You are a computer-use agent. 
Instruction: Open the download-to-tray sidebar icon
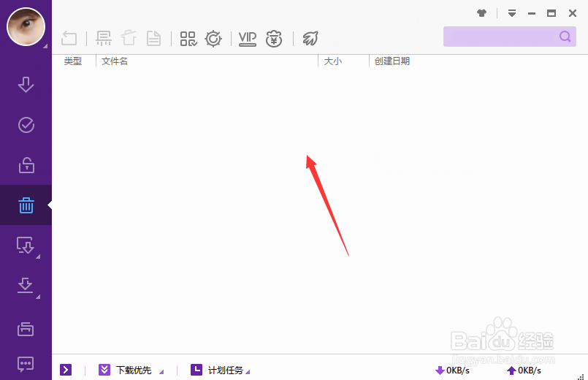tap(25, 286)
